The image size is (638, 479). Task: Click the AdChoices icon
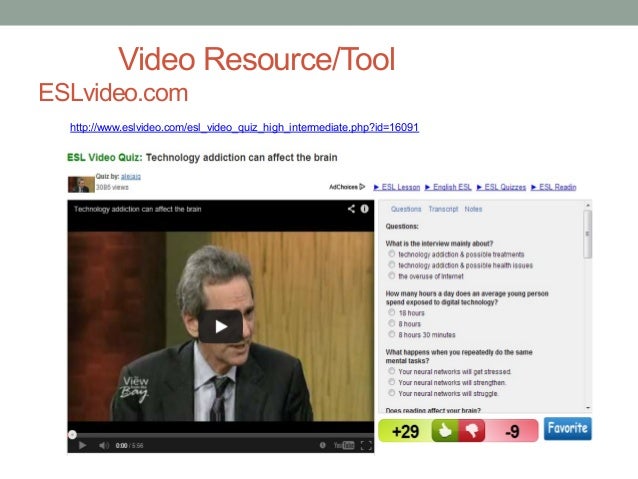click(x=362, y=187)
